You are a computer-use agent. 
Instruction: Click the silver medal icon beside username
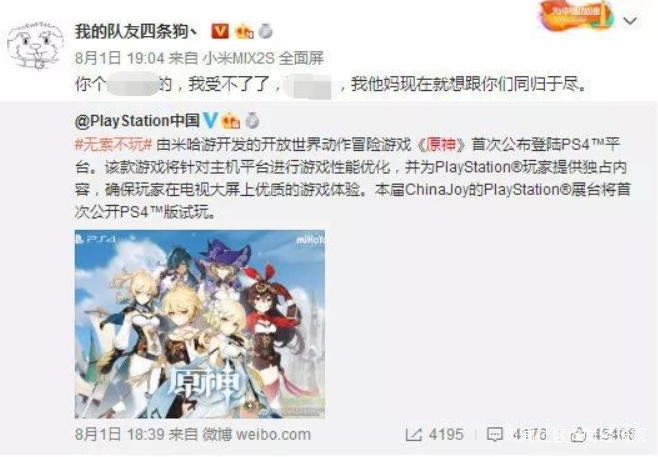[266, 31]
